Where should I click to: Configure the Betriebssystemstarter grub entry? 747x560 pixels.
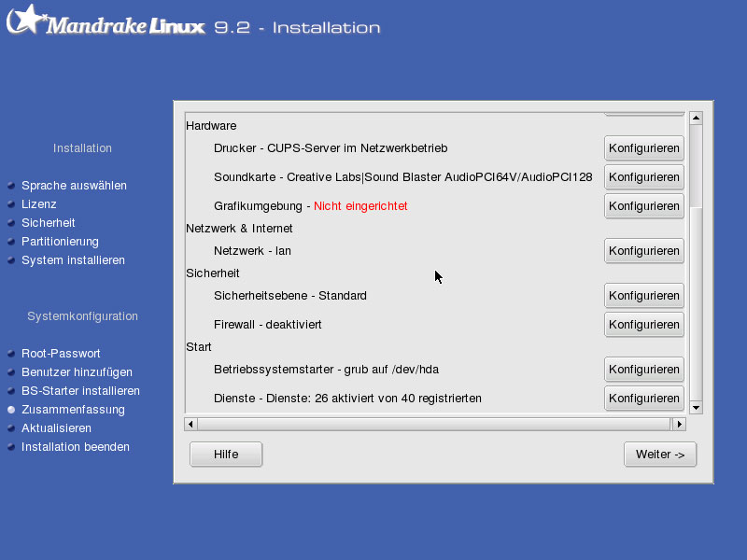(x=643, y=370)
